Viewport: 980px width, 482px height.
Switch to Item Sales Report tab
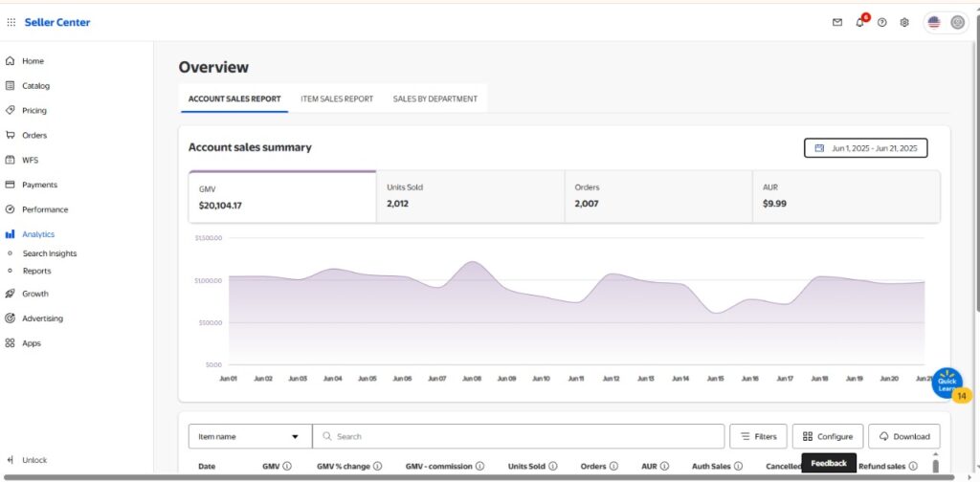pyautogui.click(x=337, y=99)
